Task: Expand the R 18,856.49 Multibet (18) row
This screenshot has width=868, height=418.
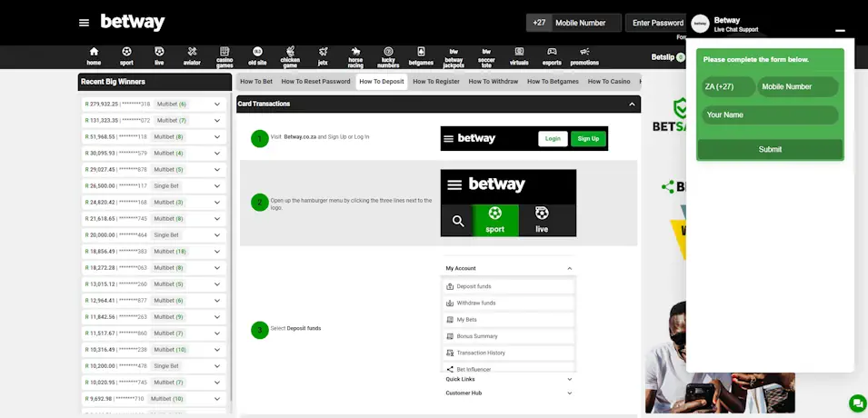Action: click(217, 252)
